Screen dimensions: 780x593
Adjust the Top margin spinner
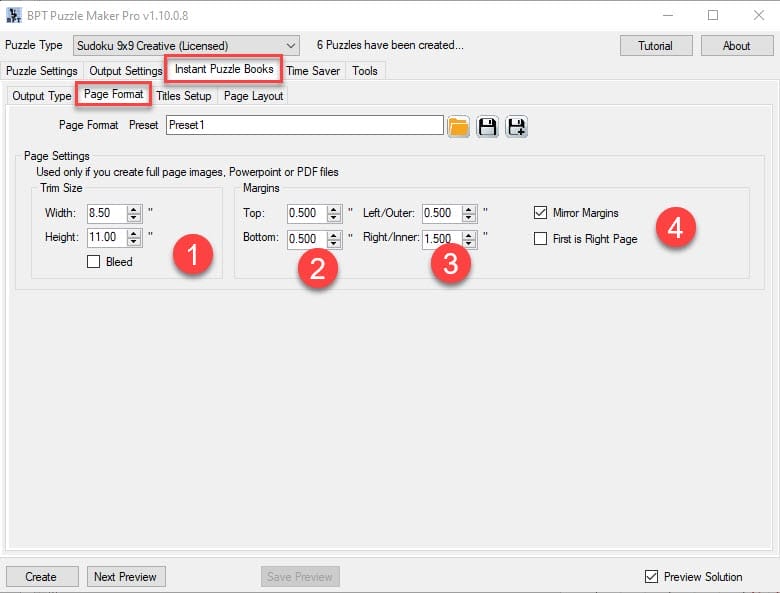click(x=335, y=213)
